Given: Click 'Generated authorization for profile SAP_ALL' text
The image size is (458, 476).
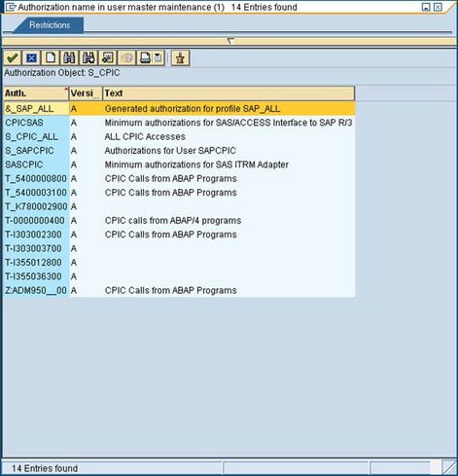Looking at the screenshot, I should 193,109.
